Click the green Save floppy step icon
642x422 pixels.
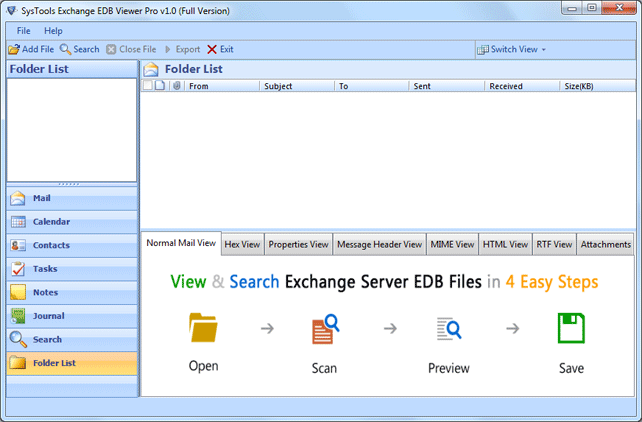571,328
